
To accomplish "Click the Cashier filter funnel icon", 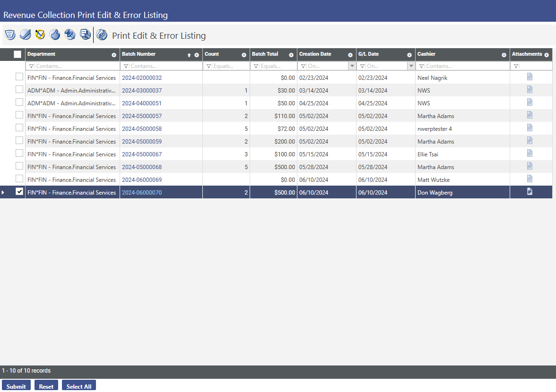I will (x=421, y=66).
